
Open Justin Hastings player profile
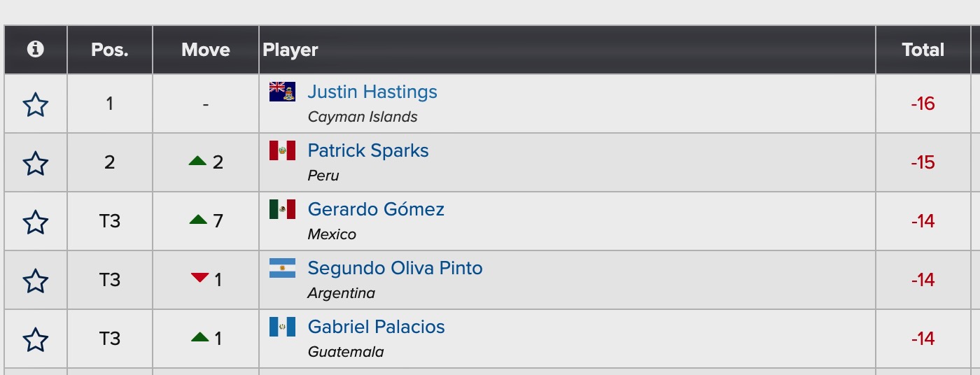(x=372, y=92)
